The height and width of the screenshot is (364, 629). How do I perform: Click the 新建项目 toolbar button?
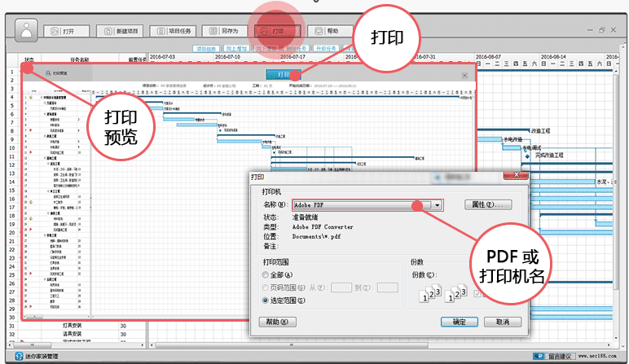coord(120,31)
